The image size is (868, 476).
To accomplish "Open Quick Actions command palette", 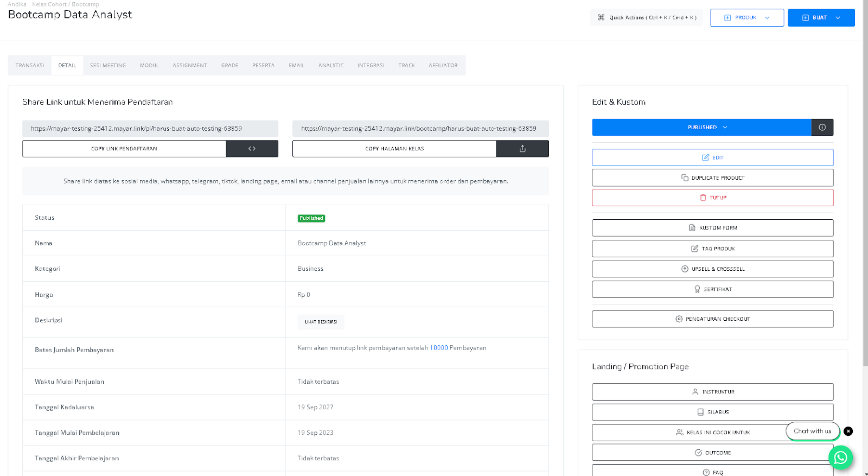I will click(647, 17).
